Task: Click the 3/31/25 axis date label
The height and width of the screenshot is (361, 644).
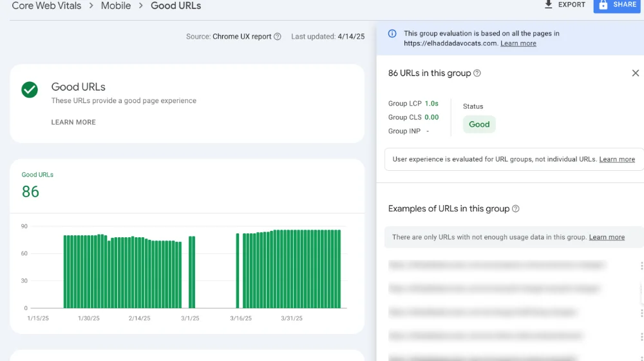Action: (292, 318)
